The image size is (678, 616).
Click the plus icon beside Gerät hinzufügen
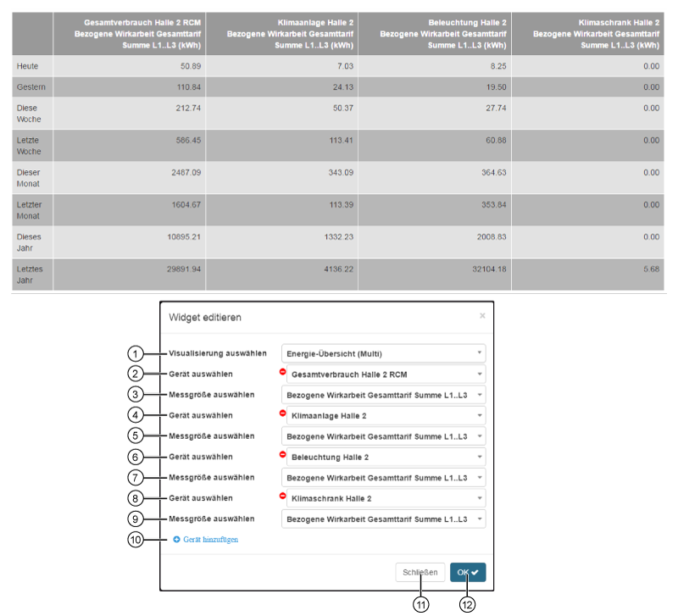(175, 539)
